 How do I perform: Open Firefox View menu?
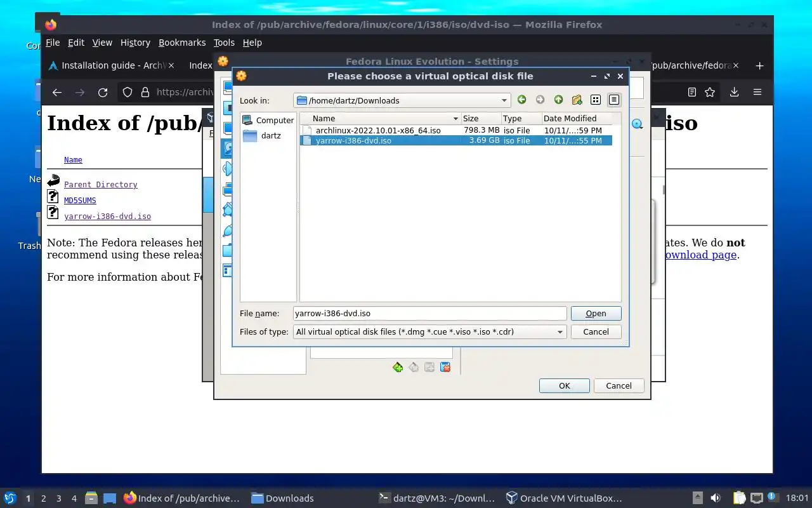click(x=102, y=43)
